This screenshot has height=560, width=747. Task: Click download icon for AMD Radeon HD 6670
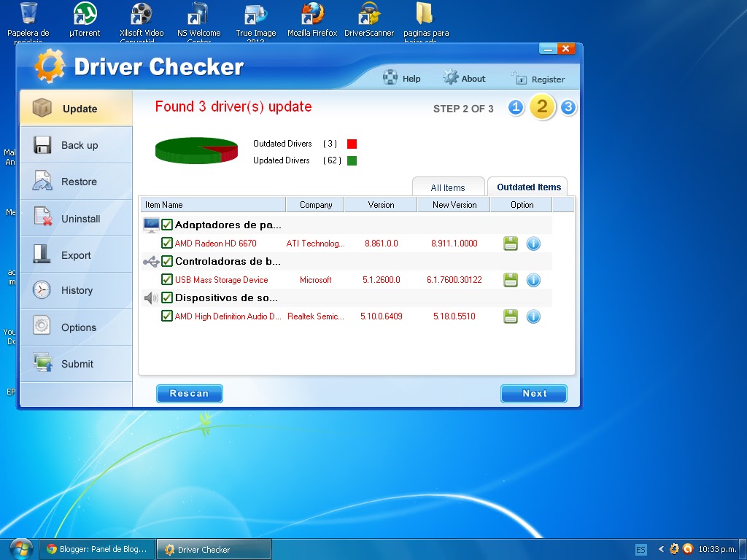[x=510, y=244]
